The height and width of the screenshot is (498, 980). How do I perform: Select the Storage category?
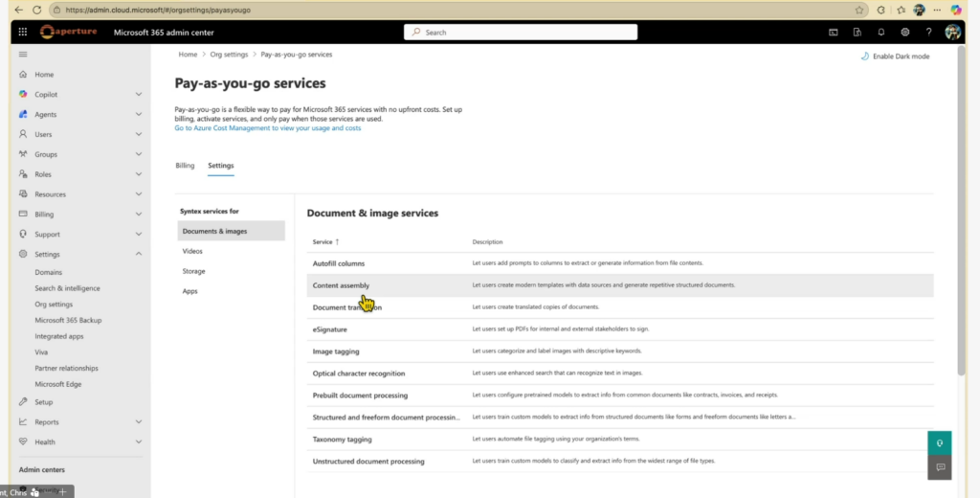(x=193, y=271)
